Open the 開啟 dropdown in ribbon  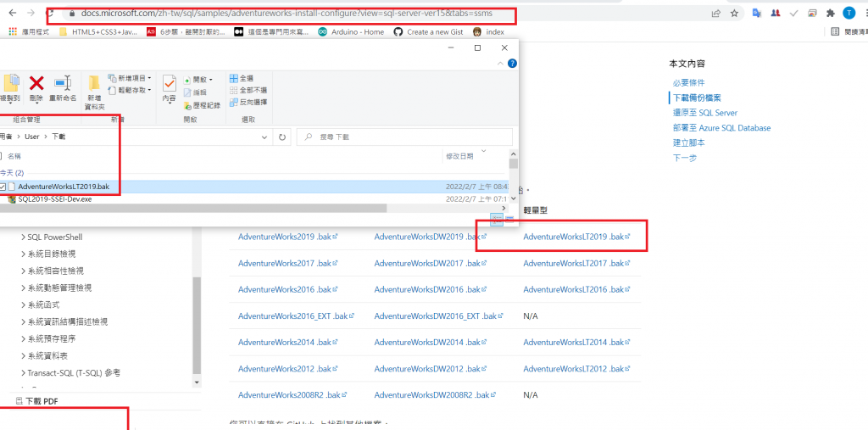point(198,81)
